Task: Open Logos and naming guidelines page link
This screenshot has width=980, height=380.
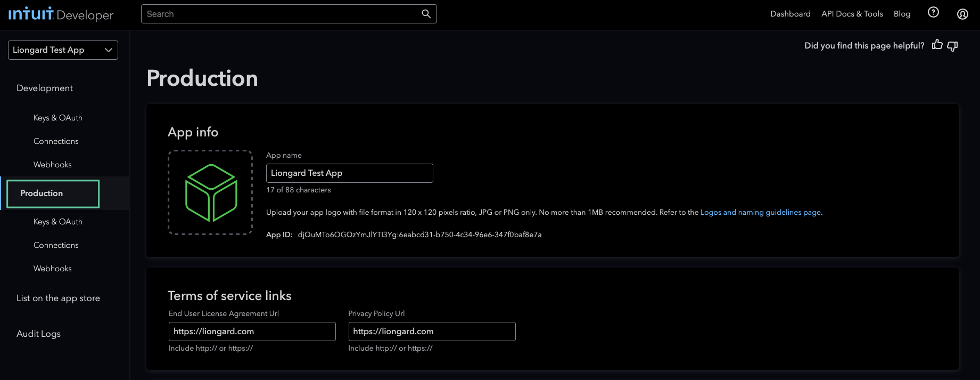Action: click(x=760, y=212)
